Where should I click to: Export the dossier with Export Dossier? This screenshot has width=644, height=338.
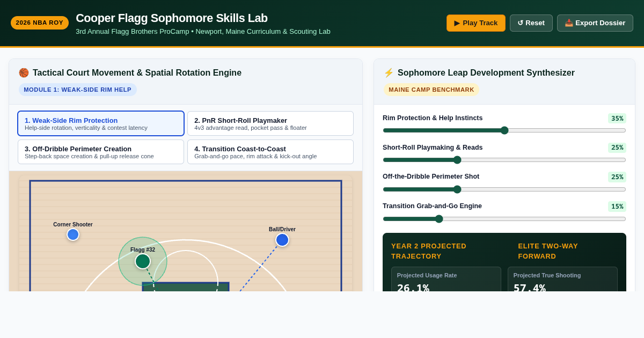pyautogui.click(x=595, y=23)
